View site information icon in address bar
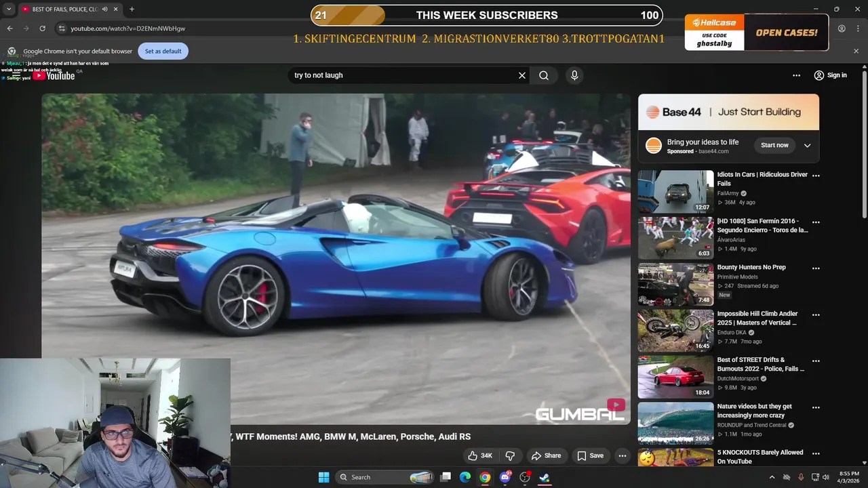The image size is (868, 488). coord(62,28)
